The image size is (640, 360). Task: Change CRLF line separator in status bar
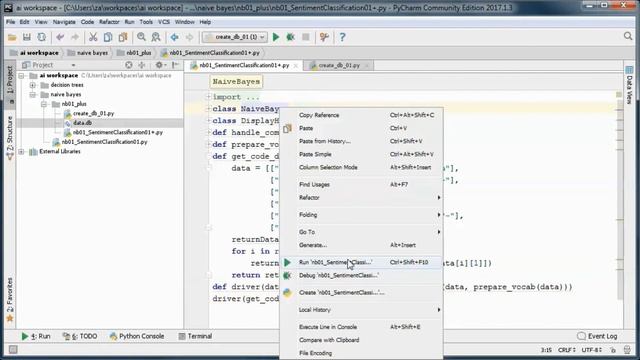coord(567,350)
